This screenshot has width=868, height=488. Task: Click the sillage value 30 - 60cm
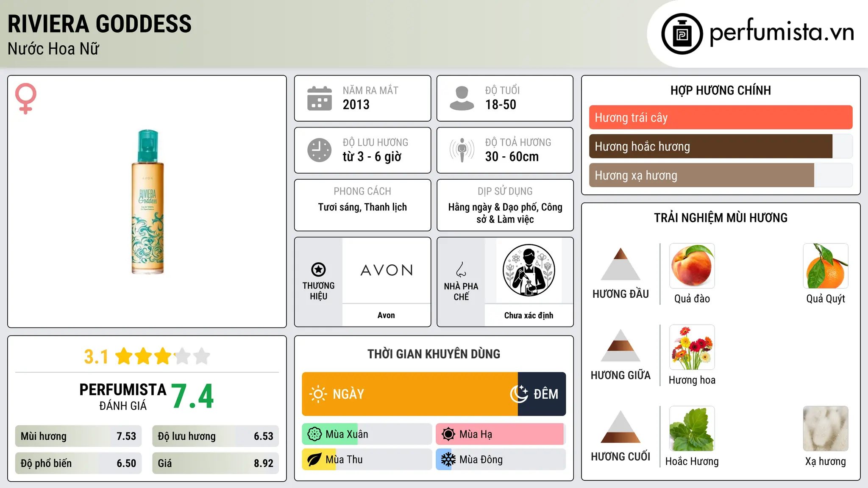(x=512, y=157)
